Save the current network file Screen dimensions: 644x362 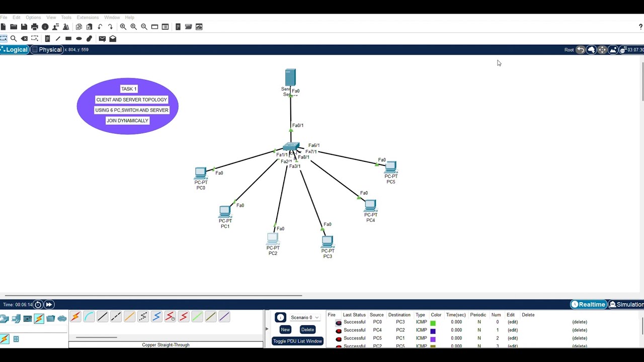pos(24,27)
